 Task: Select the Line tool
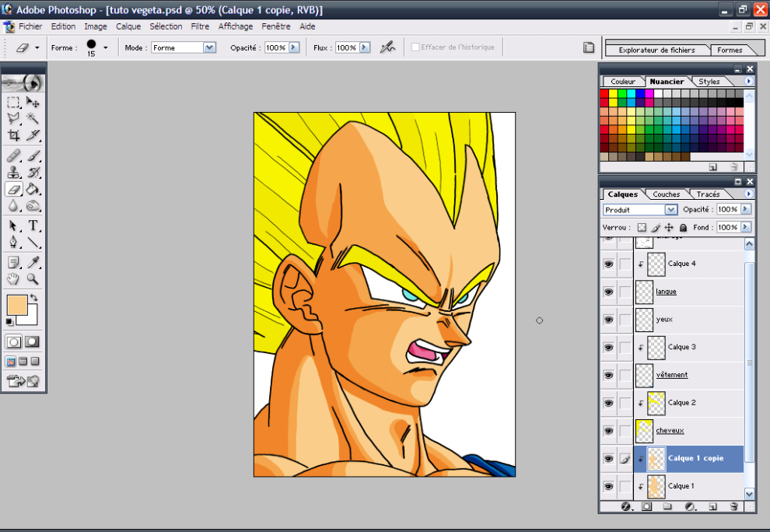[33, 242]
